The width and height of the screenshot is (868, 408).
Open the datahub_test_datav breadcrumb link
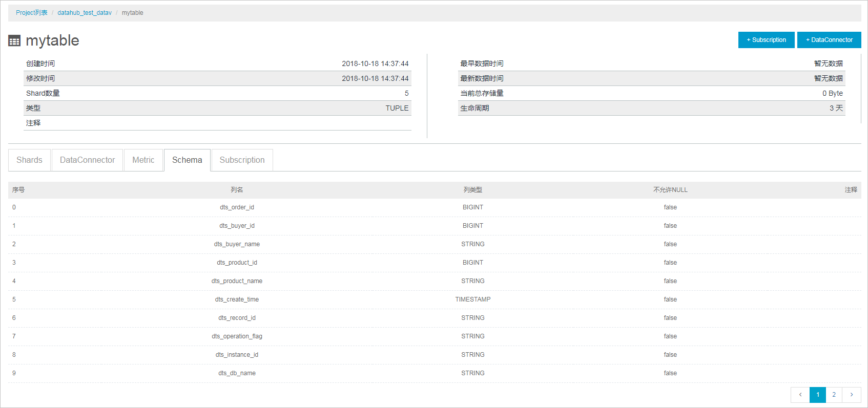[x=85, y=13]
